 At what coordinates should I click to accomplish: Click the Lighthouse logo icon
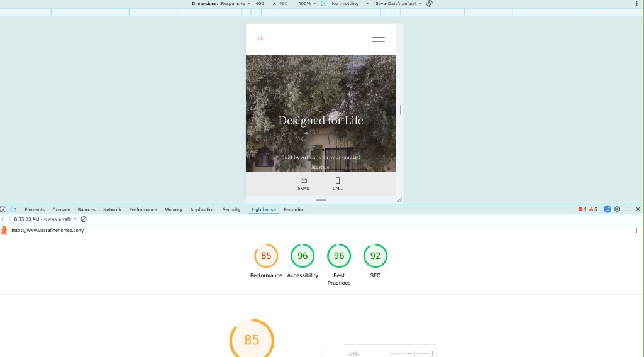[x=4, y=230]
